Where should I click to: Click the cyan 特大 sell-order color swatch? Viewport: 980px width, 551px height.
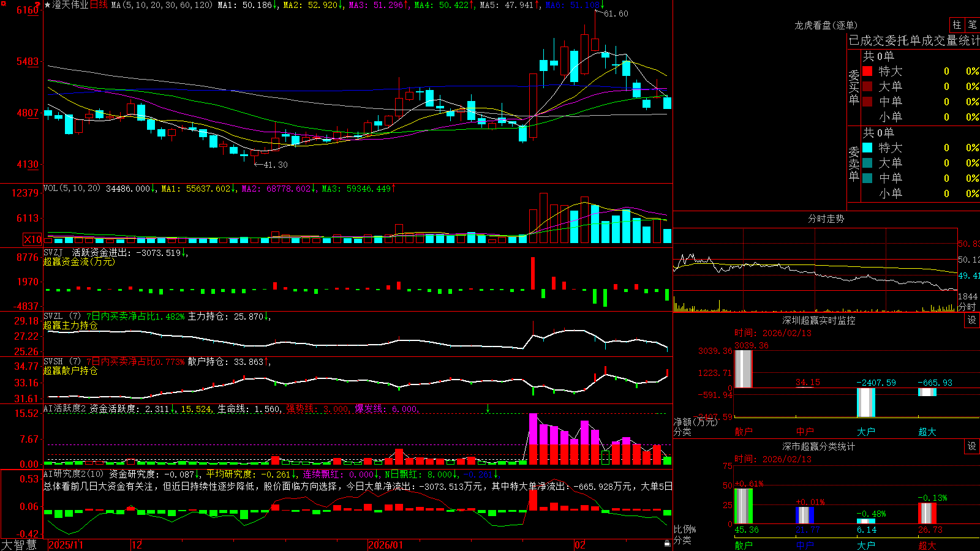tap(867, 148)
